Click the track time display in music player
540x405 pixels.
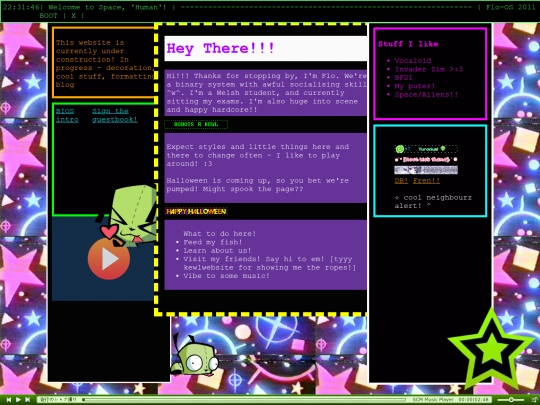click(x=473, y=399)
